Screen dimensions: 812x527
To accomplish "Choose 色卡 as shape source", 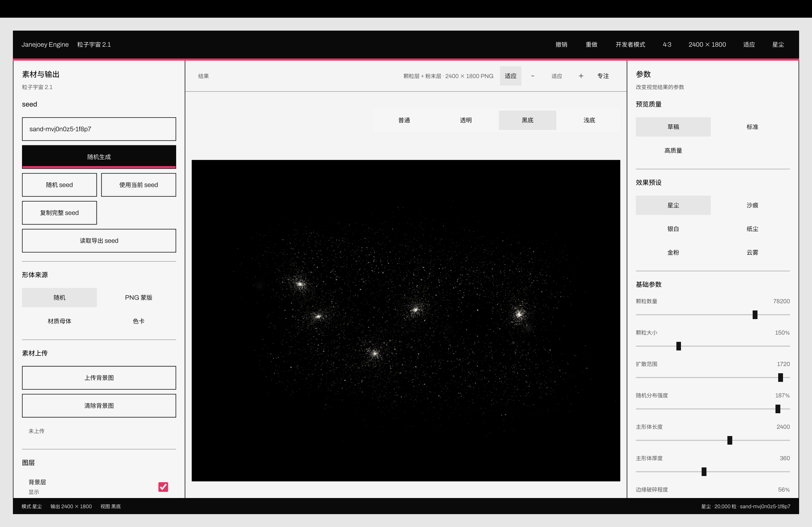I will (138, 321).
